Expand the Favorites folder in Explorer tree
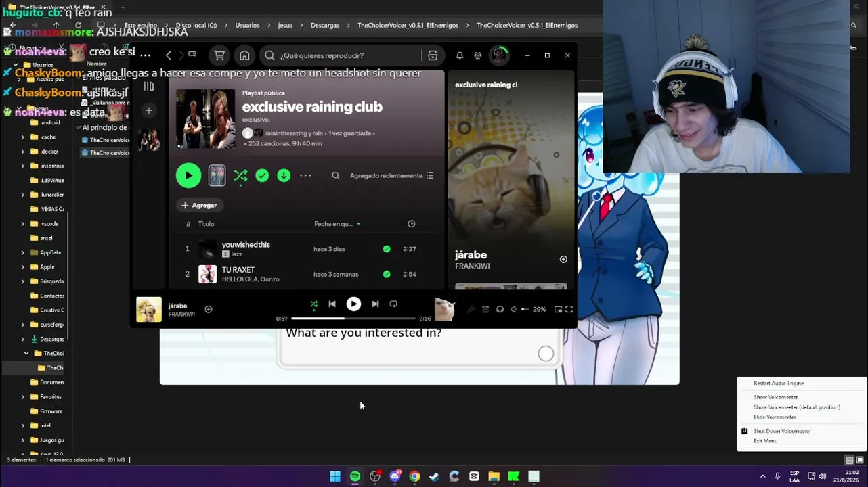 pyautogui.click(x=23, y=397)
